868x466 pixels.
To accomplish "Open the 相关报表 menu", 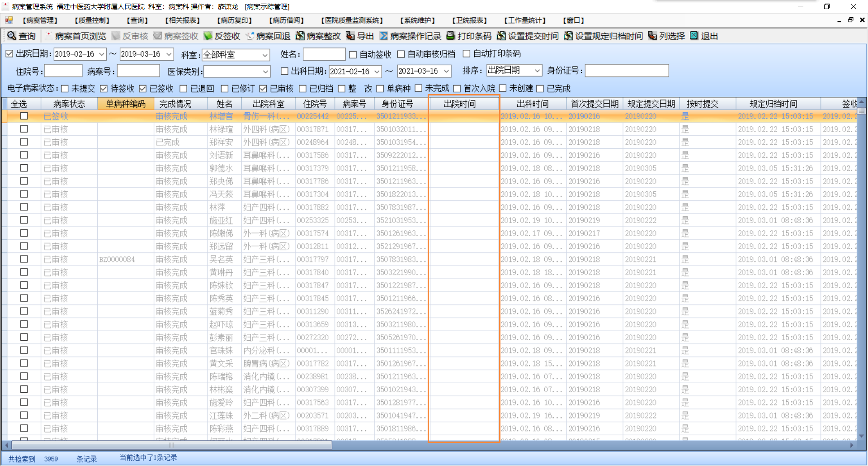I will 182,20.
